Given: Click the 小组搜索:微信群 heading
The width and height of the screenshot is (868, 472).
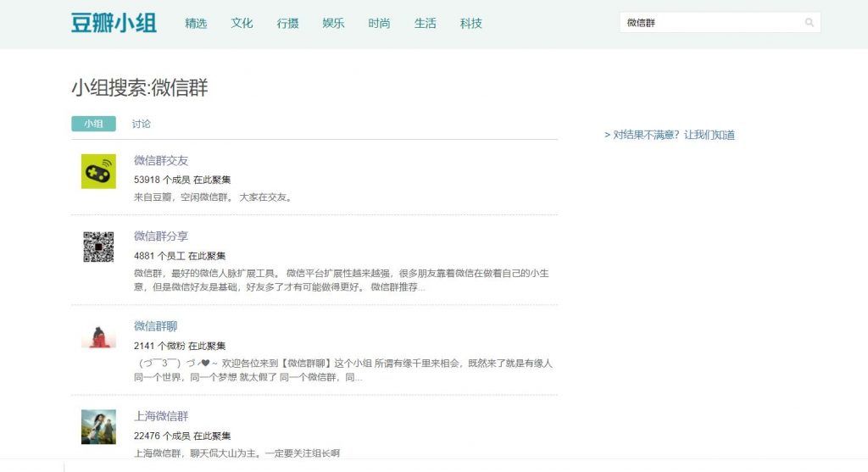Looking at the screenshot, I should pyautogui.click(x=140, y=87).
